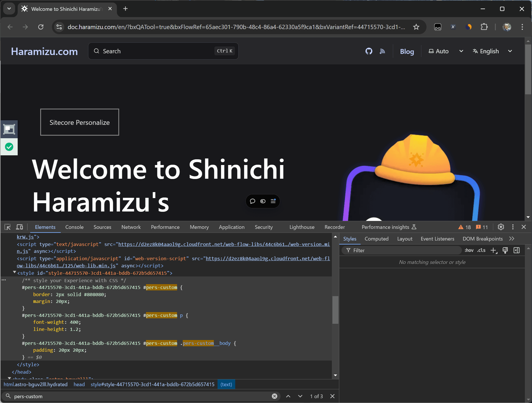The height and width of the screenshot is (403, 532).
Task: Click the Sitecore Personalize button
Action: pyautogui.click(x=80, y=122)
